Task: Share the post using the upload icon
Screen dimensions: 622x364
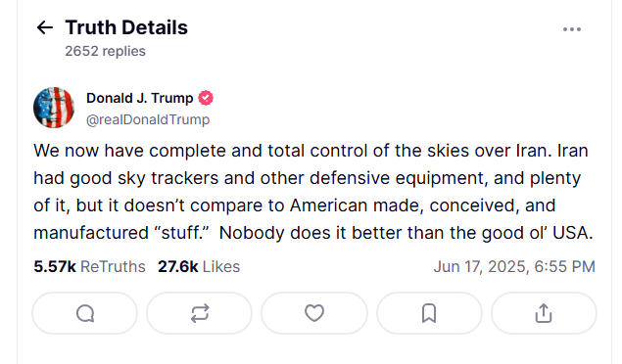Action: pos(544,313)
